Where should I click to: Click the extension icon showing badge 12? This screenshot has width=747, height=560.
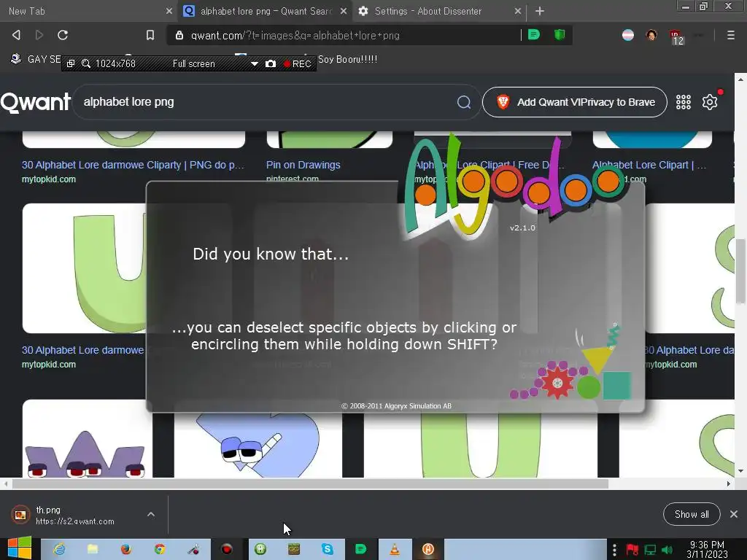(x=676, y=37)
